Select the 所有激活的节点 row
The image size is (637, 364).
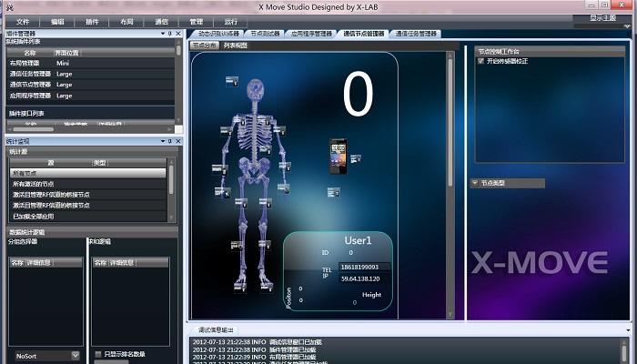pos(87,184)
